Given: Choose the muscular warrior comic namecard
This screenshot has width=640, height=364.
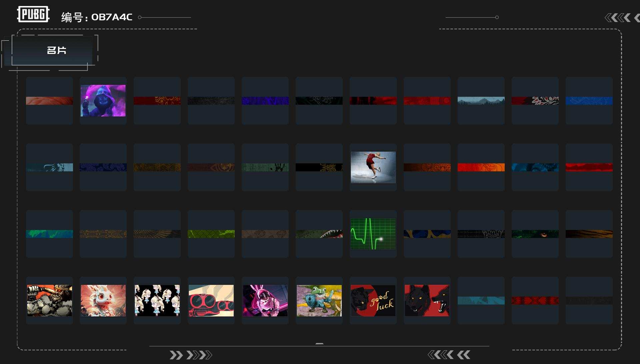Looking at the screenshot, I should tap(49, 300).
